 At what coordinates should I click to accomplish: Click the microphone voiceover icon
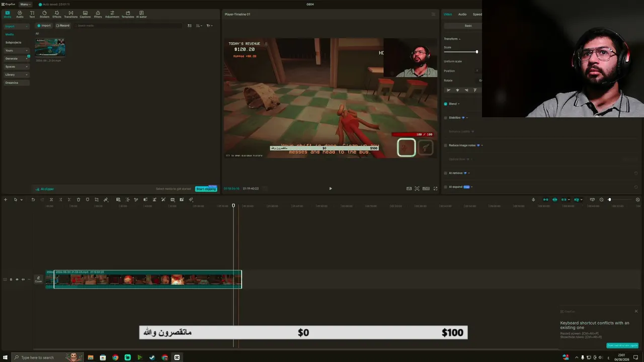click(533, 200)
